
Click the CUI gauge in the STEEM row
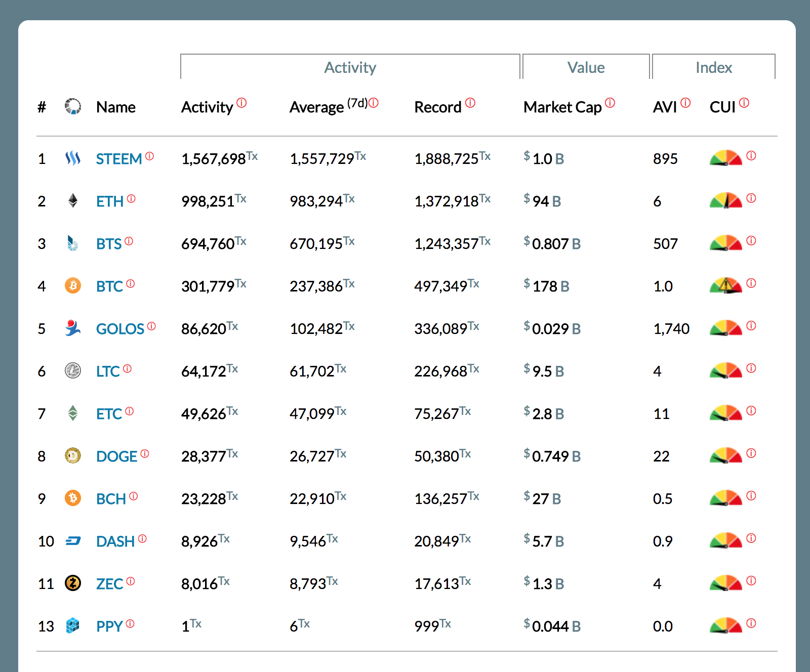click(x=726, y=158)
